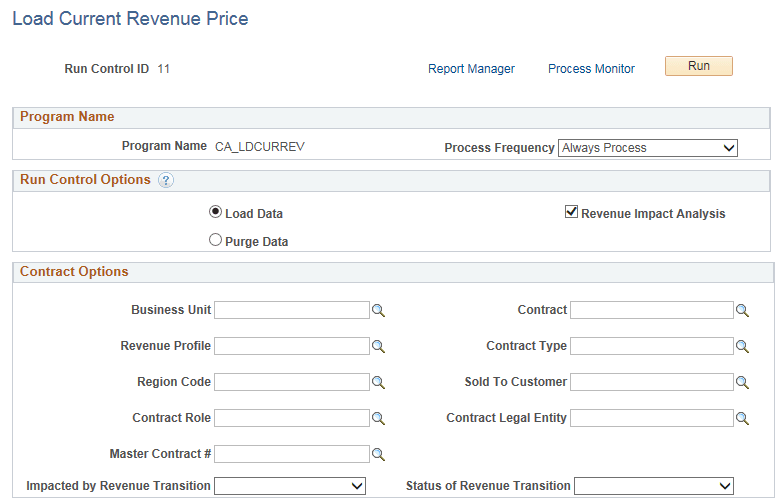Click into the Master Contract # input field

[x=292, y=454]
